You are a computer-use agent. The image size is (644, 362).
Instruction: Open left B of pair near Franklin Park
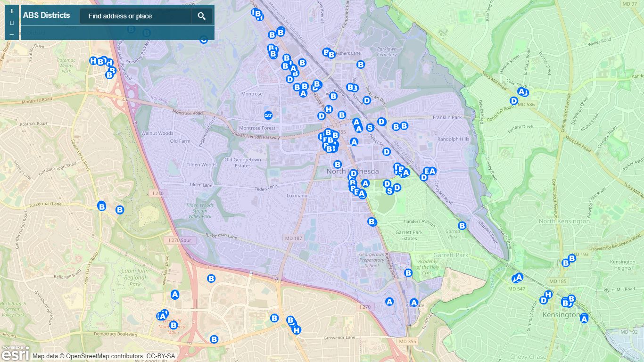396,126
